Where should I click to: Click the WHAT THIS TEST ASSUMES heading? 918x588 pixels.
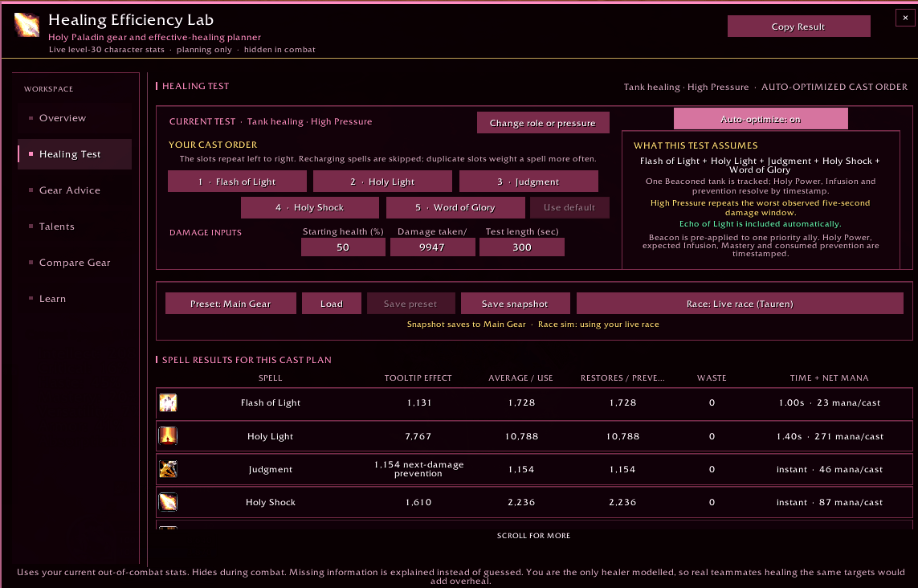point(696,145)
